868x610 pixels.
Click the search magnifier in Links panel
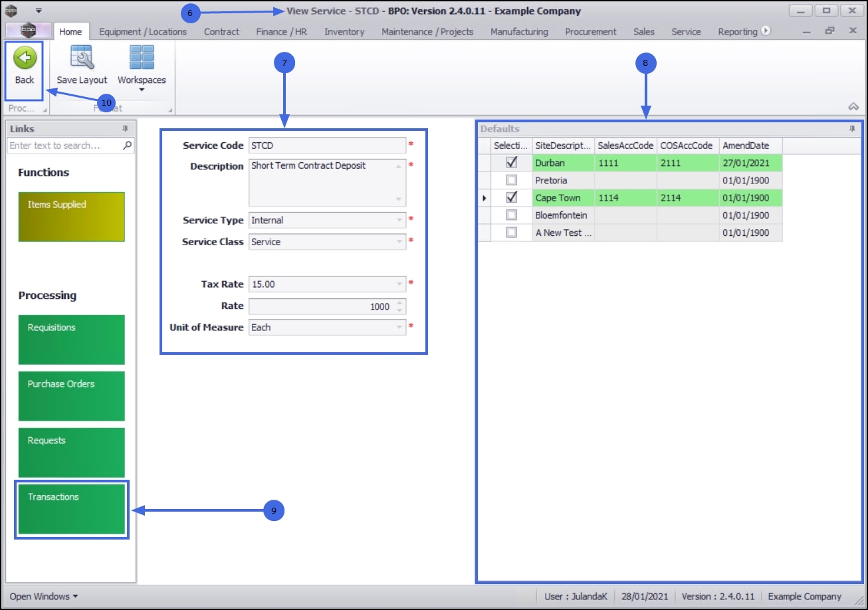[128, 146]
